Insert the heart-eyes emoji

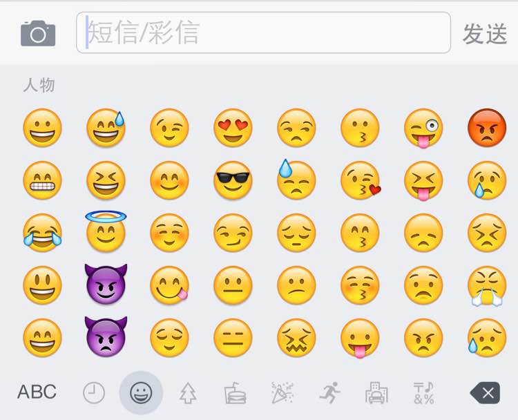[x=233, y=128]
